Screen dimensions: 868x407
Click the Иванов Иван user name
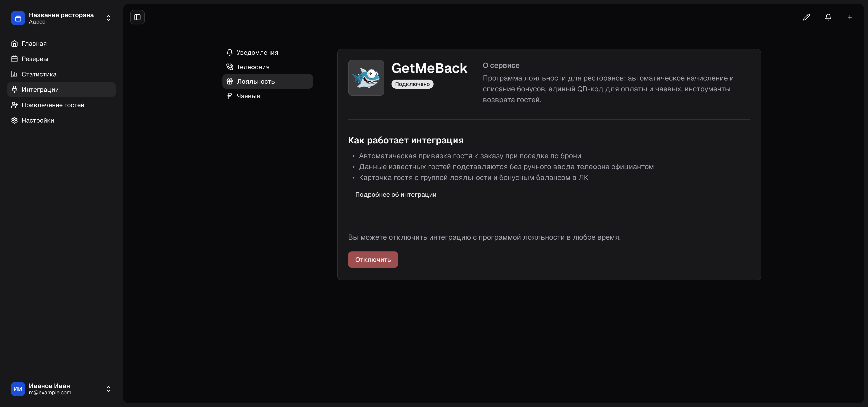click(49, 386)
